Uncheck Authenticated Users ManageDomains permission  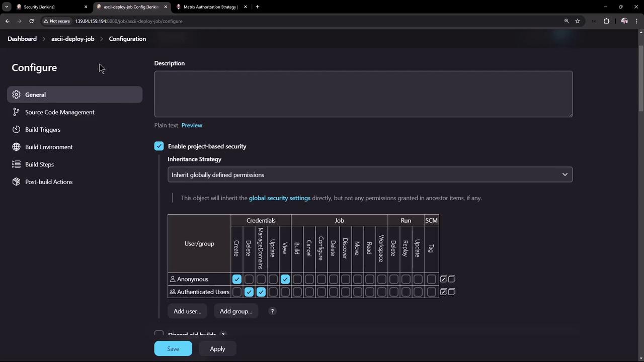(261, 292)
